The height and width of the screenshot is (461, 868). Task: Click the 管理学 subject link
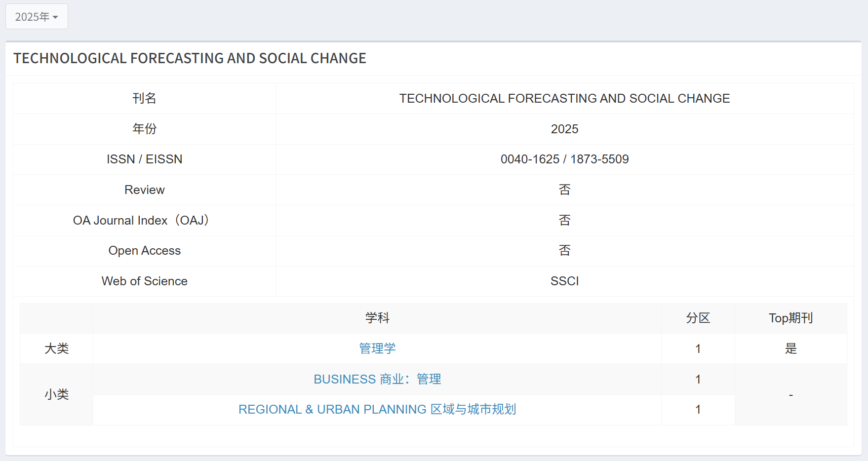coord(377,348)
